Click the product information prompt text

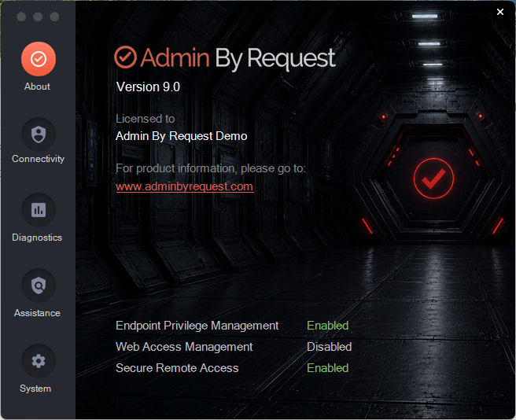pyautogui.click(x=211, y=168)
